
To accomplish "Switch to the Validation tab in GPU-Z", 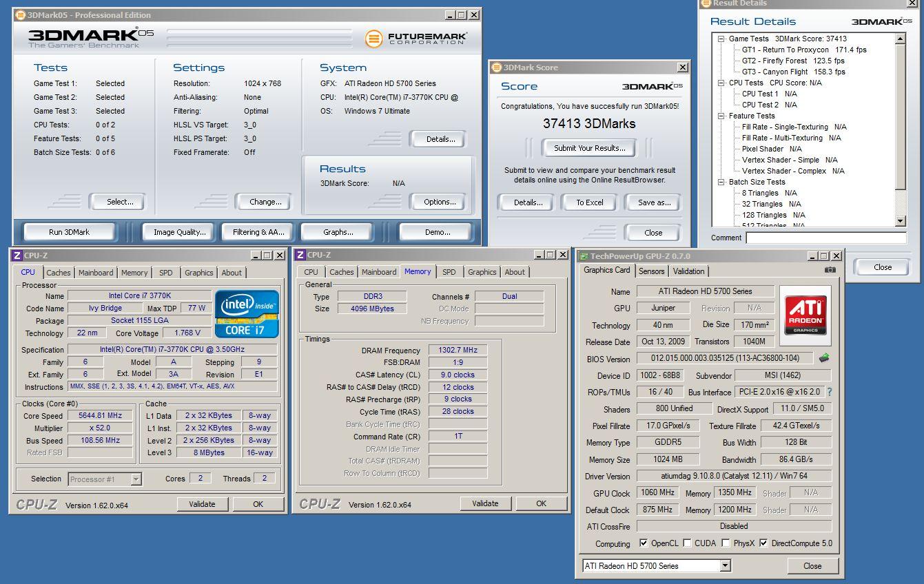I will click(x=689, y=271).
